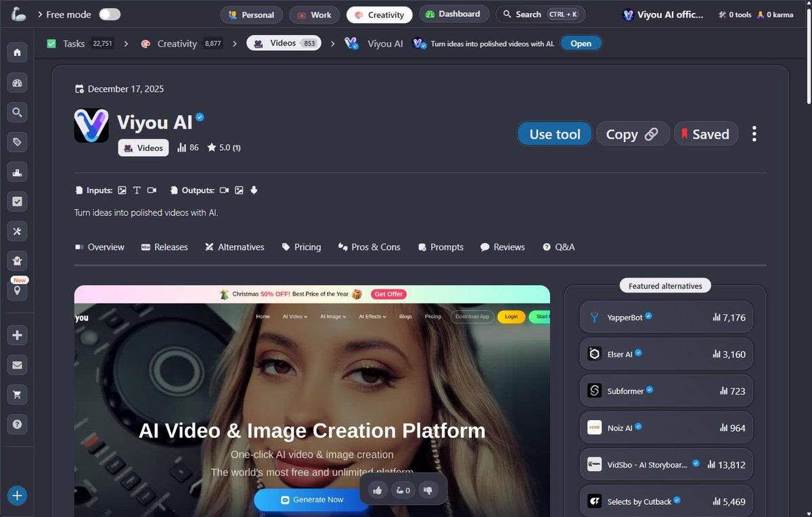Click the Tasks breadcrumb link

(x=74, y=43)
